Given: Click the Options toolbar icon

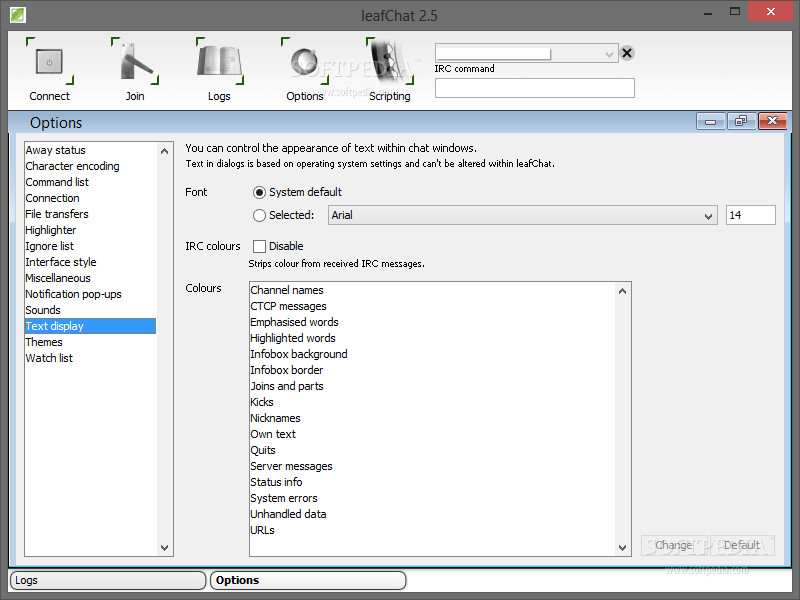Looking at the screenshot, I should (305, 61).
